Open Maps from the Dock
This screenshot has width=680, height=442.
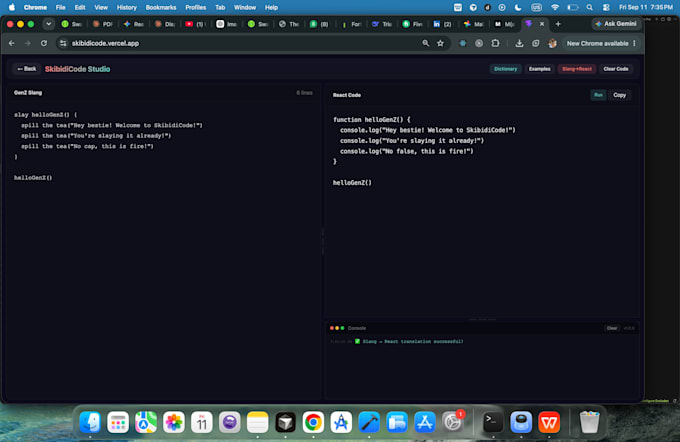point(146,422)
